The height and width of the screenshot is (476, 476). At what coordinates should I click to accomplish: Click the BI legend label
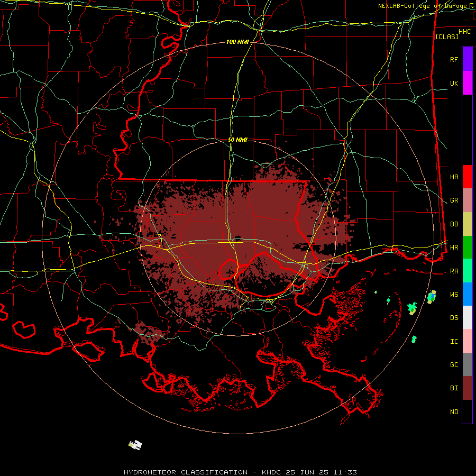(454, 388)
